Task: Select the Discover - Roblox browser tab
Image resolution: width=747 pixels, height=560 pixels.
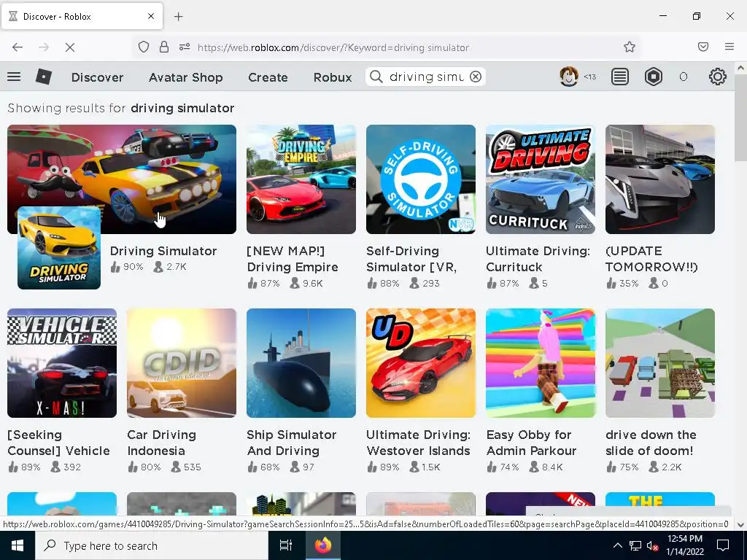Action: click(82, 16)
